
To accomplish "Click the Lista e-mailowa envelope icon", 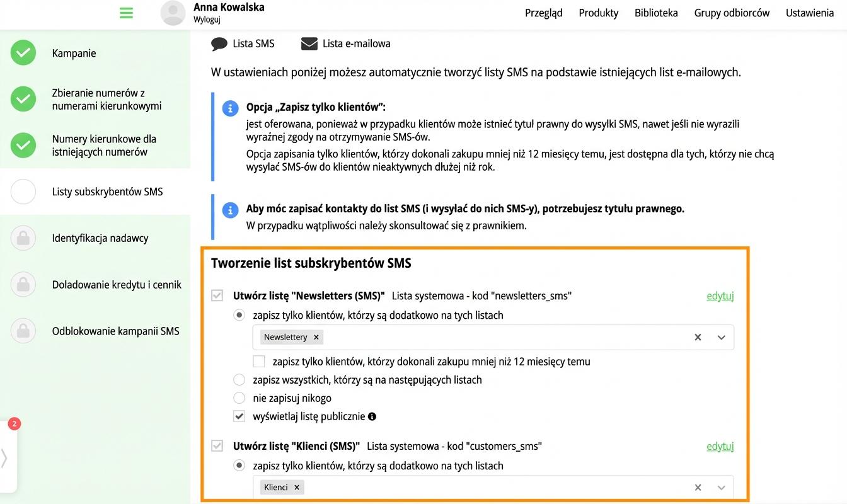I will click(309, 43).
